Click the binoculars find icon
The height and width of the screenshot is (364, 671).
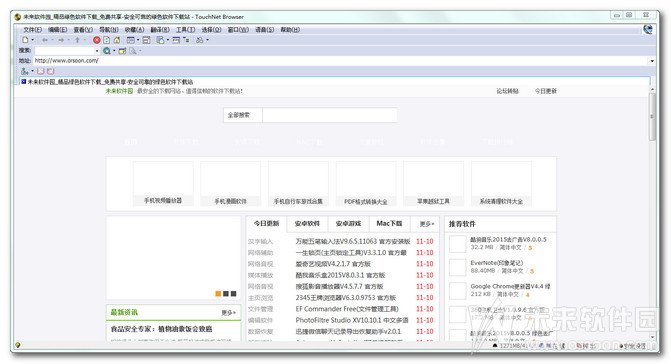(200, 40)
